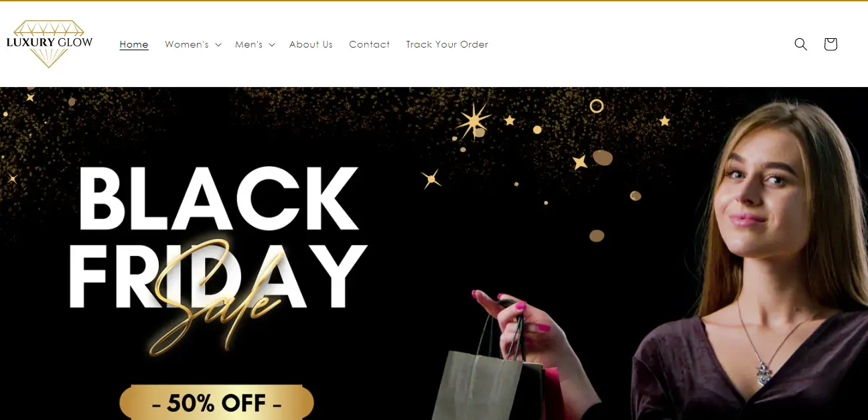Click the gold ring decoration in banner

tap(596, 106)
